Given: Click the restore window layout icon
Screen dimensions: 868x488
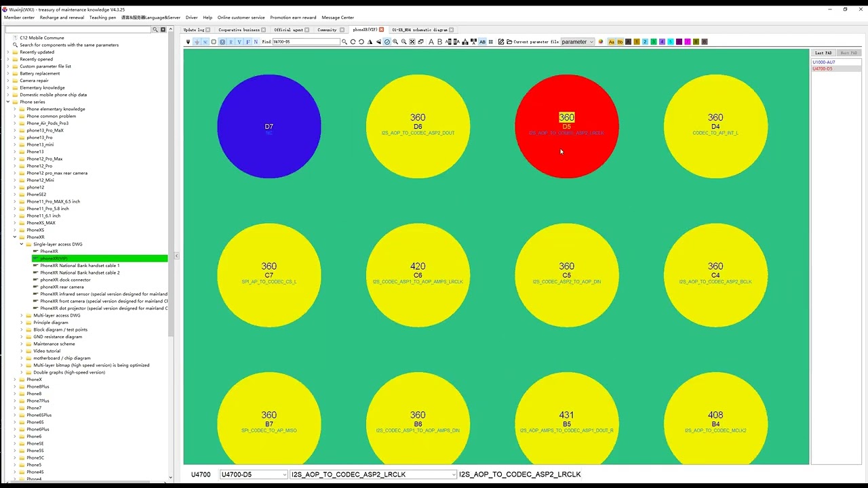Looking at the screenshot, I should [x=420, y=41].
